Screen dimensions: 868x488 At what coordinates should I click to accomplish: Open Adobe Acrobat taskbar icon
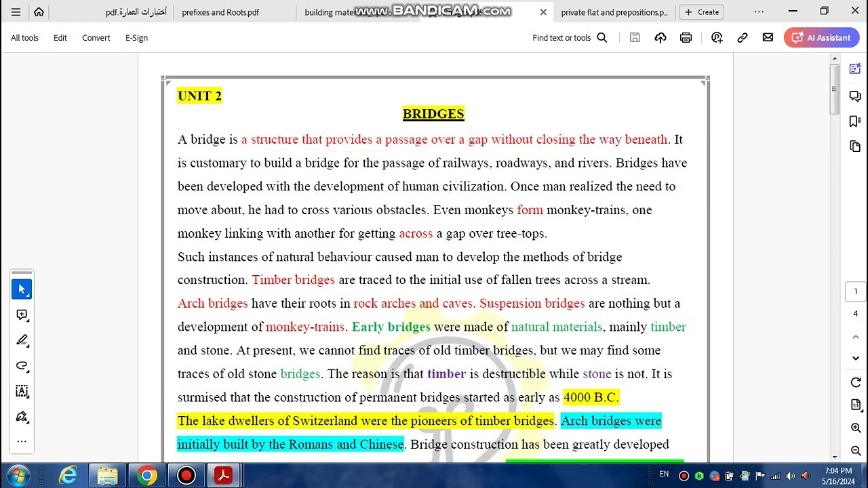tap(224, 476)
